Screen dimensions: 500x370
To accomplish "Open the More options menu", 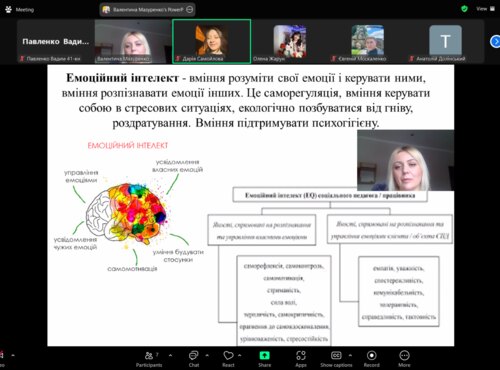I will 404,359.
